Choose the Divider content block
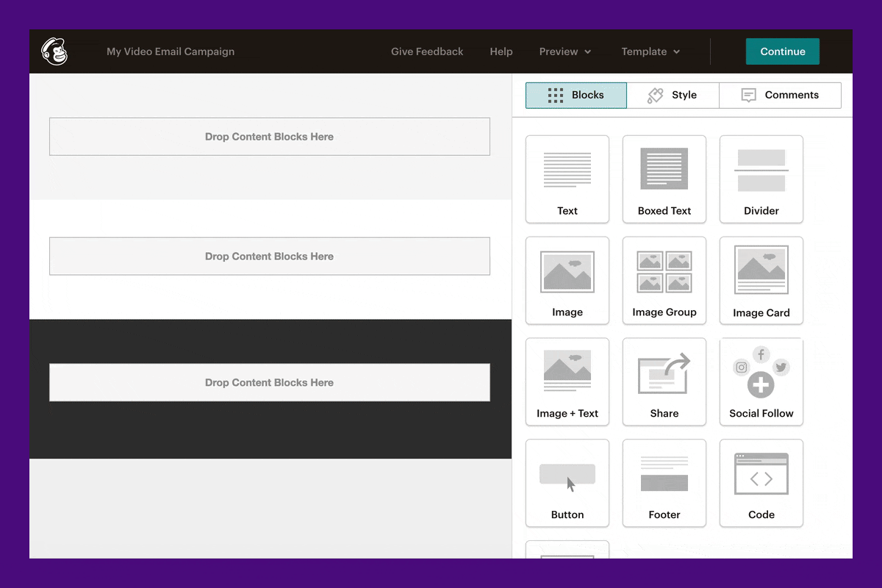Viewport: 882px width, 588px height. point(761,179)
